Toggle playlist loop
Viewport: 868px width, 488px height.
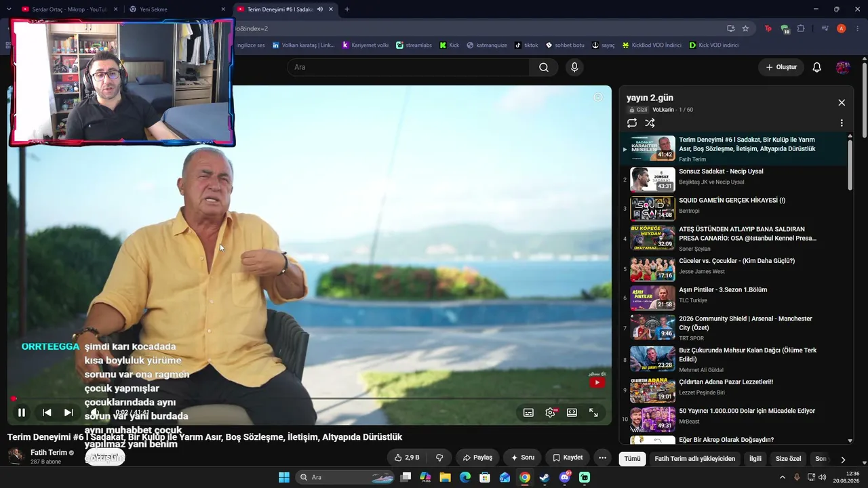(632, 123)
